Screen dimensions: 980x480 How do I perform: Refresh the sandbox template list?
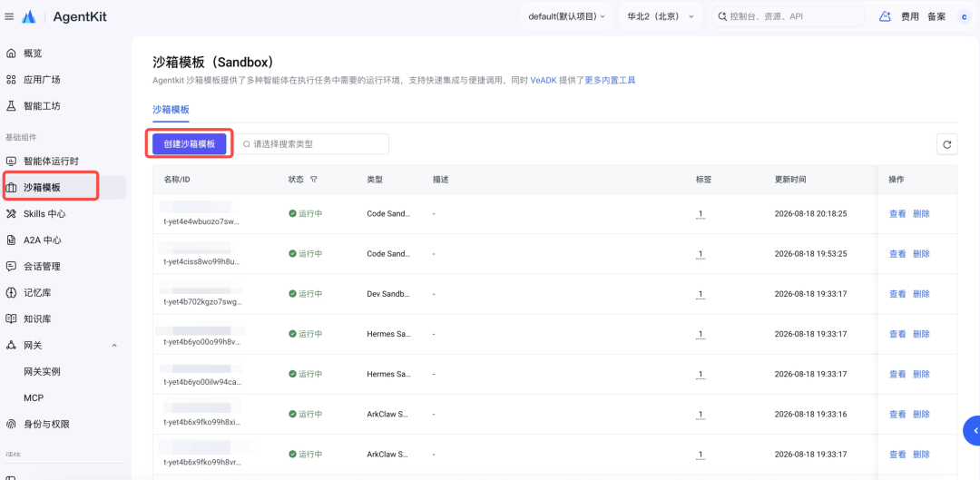click(x=946, y=144)
